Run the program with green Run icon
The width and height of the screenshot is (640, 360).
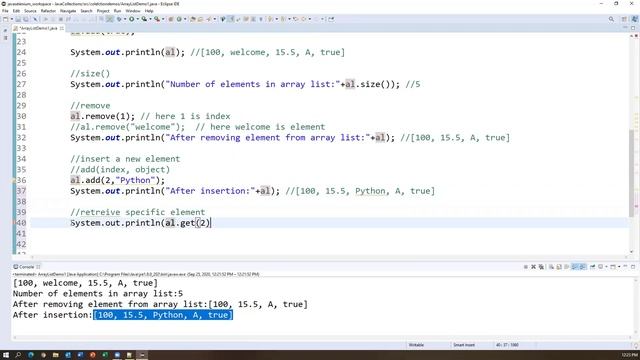point(131,19)
